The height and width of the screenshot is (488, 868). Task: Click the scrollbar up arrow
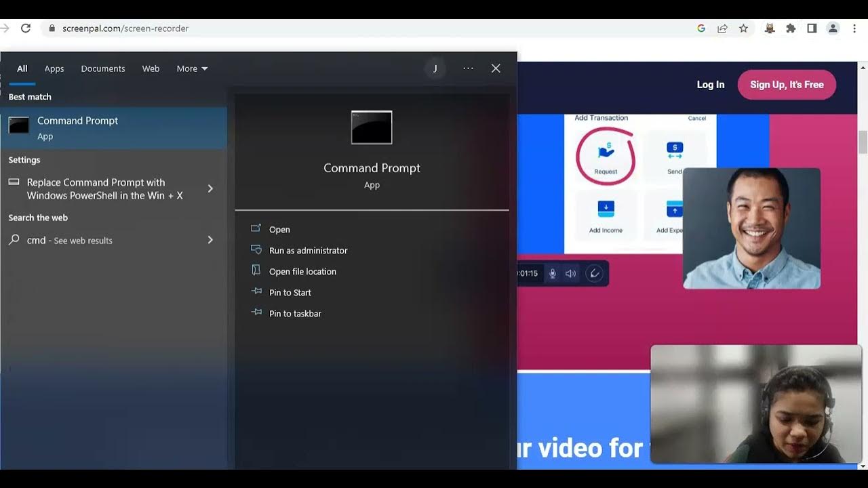click(863, 68)
